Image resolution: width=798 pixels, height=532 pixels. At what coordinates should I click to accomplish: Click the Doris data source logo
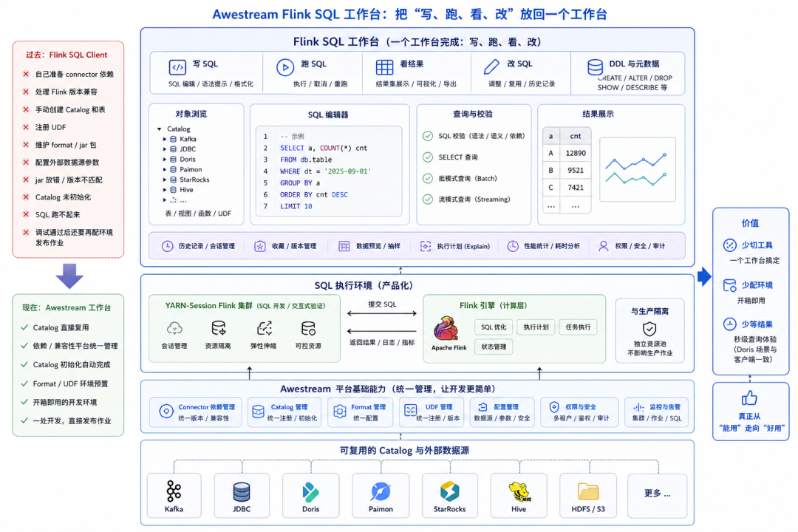(x=310, y=492)
